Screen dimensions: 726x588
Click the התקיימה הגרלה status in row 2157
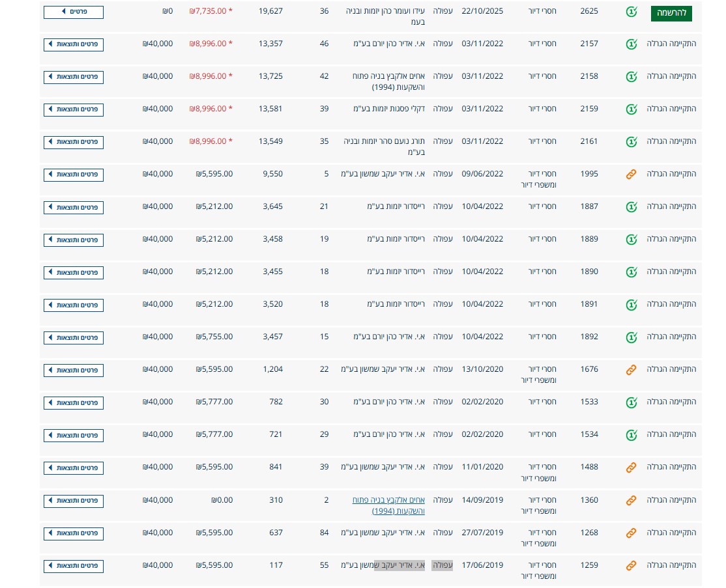pos(671,44)
